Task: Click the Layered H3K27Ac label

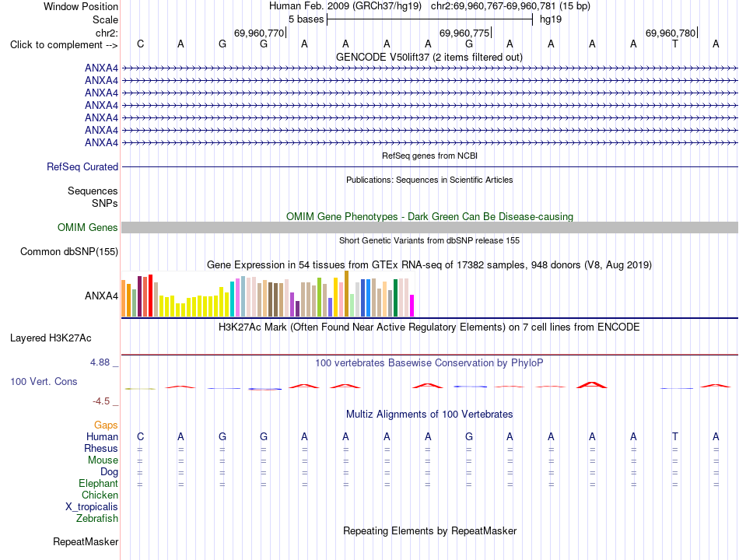Action: point(51,338)
